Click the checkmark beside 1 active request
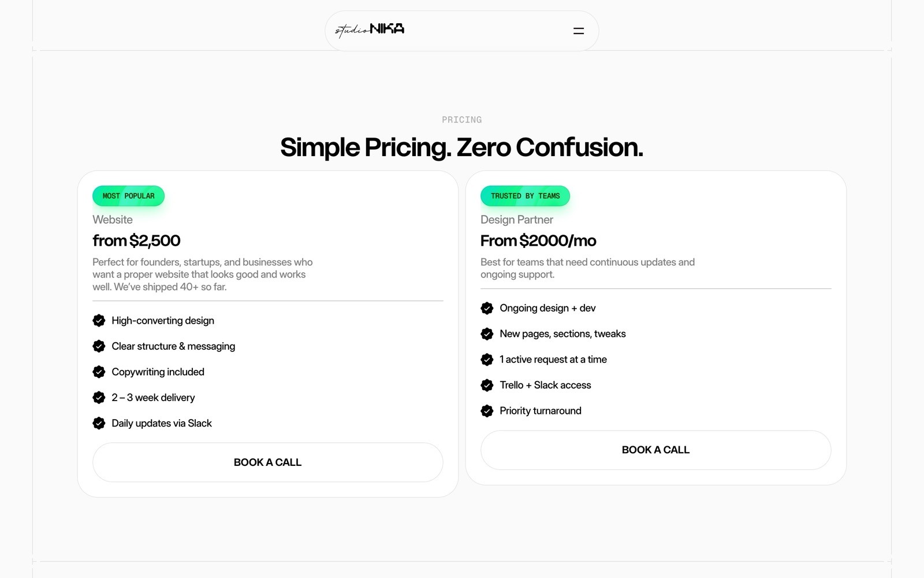924x578 pixels. point(487,359)
